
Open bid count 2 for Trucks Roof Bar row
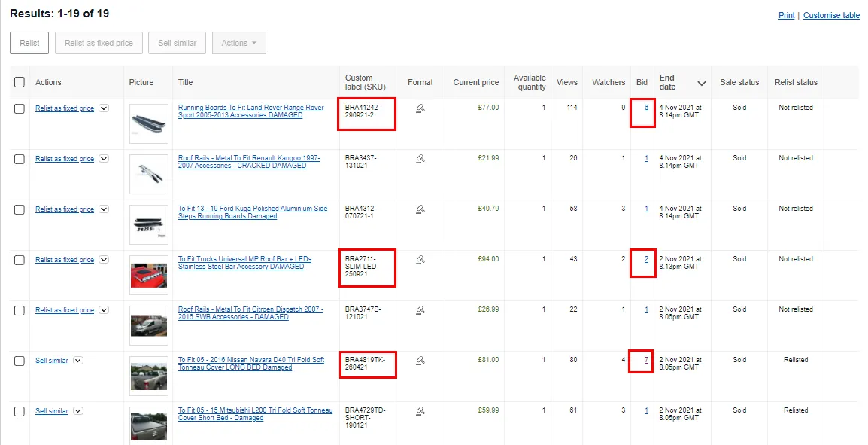(x=646, y=259)
